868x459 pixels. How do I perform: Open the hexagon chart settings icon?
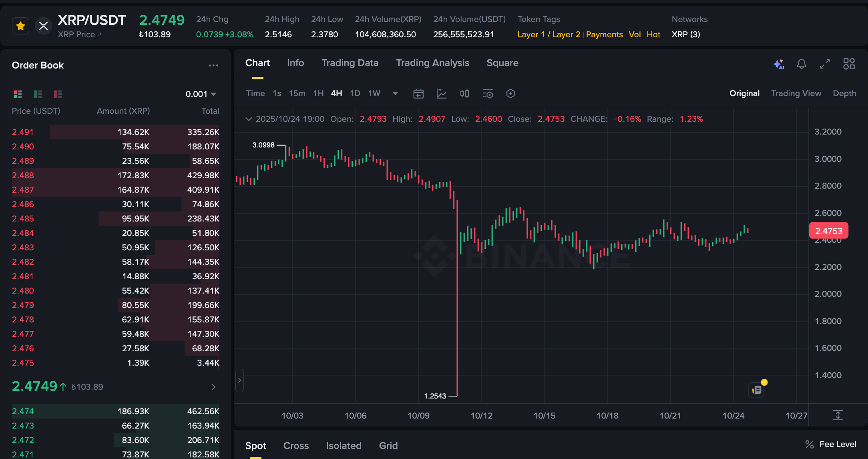point(510,94)
